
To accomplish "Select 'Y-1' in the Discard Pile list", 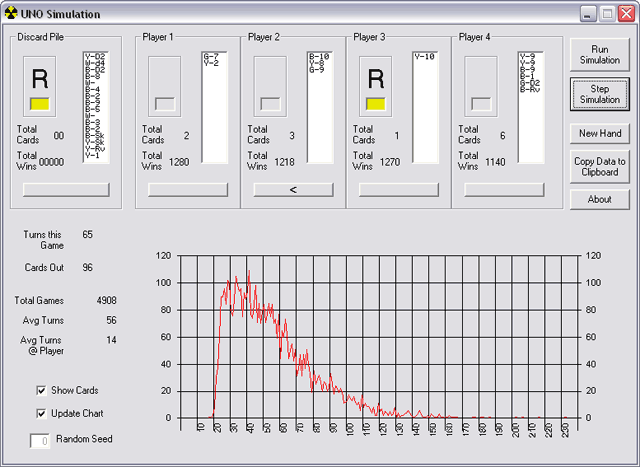I will tap(92, 155).
